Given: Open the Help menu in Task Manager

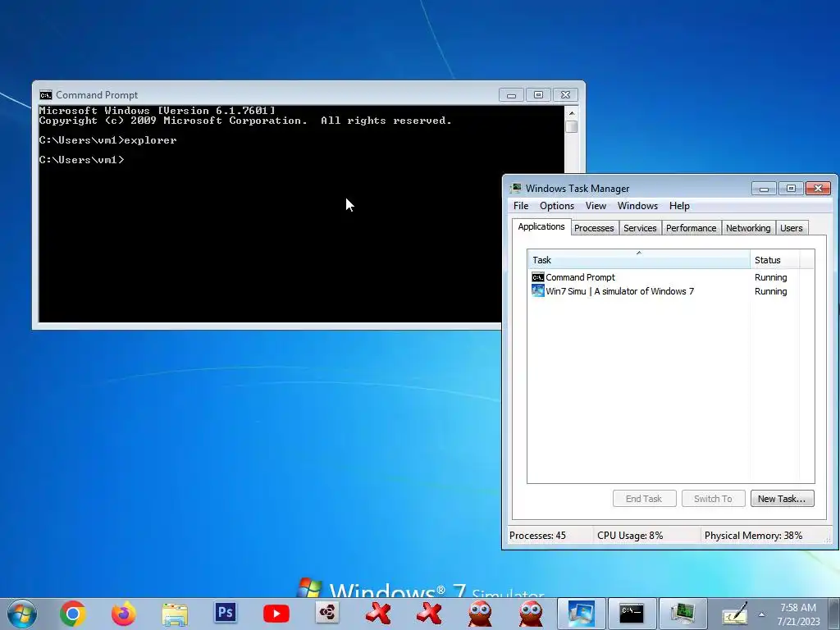Looking at the screenshot, I should (679, 206).
